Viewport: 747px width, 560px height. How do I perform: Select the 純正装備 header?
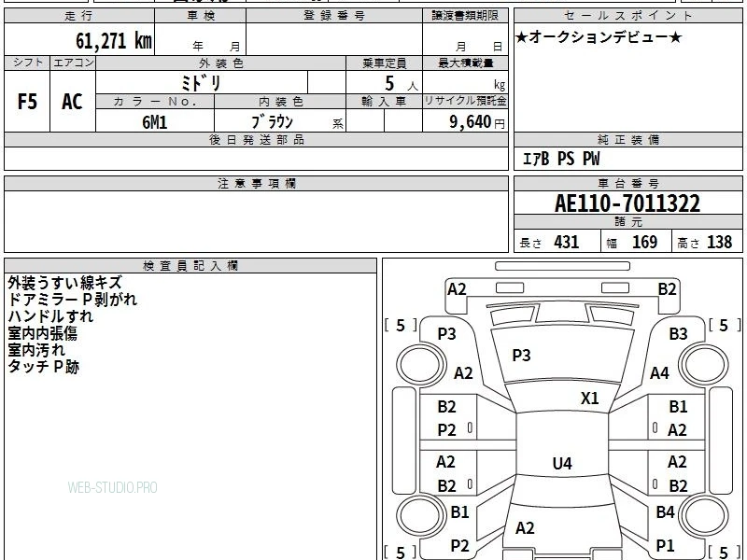[x=627, y=139]
